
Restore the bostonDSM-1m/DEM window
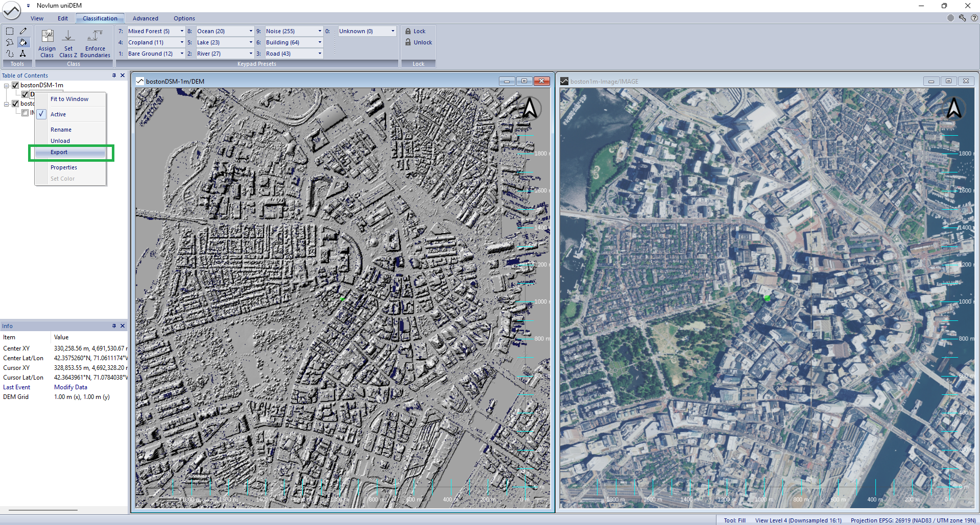point(524,81)
